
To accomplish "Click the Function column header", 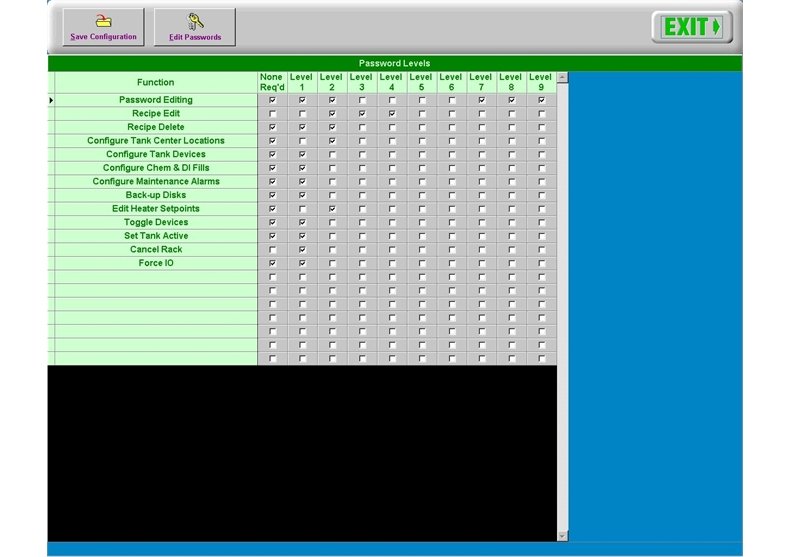I will coord(155,82).
